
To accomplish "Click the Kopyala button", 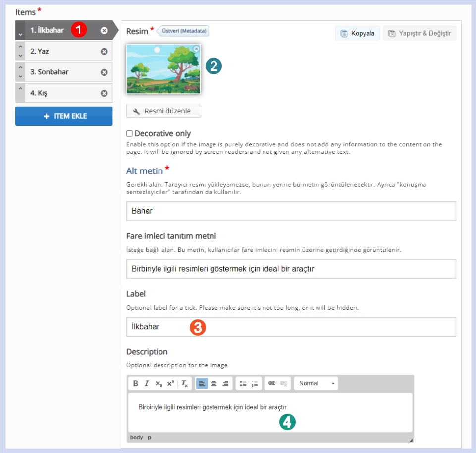I will click(x=358, y=33).
